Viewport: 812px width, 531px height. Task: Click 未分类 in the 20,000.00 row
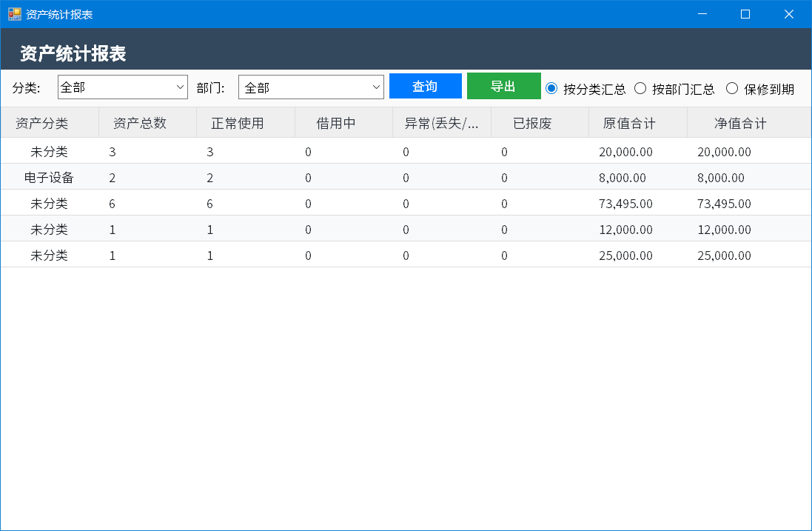49,152
